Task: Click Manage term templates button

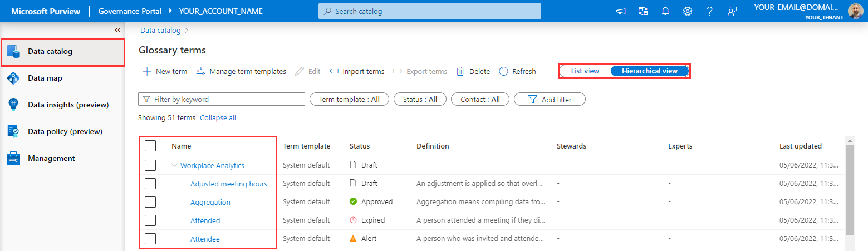Action: click(241, 71)
